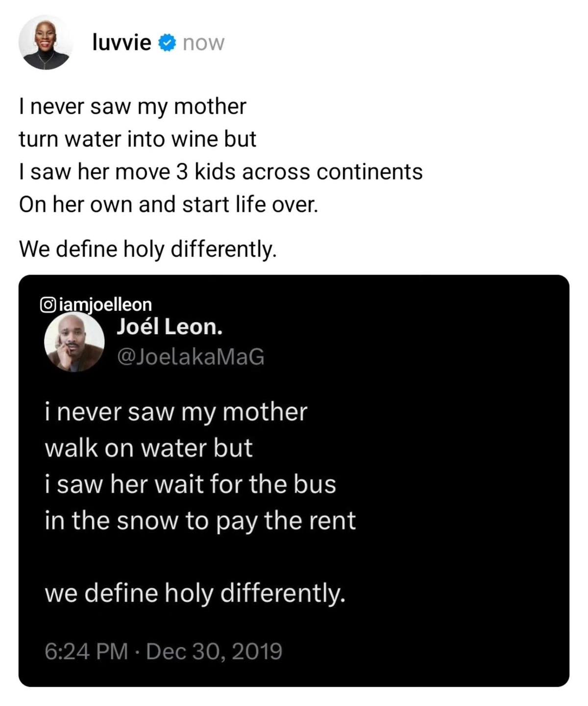The width and height of the screenshot is (588, 706).
Task: Click the luvvie username
Action: 122,43
